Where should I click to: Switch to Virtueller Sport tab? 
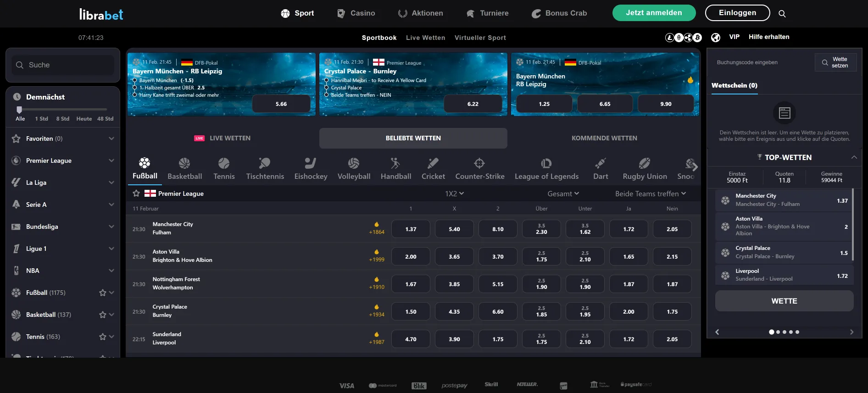click(480, 38)
